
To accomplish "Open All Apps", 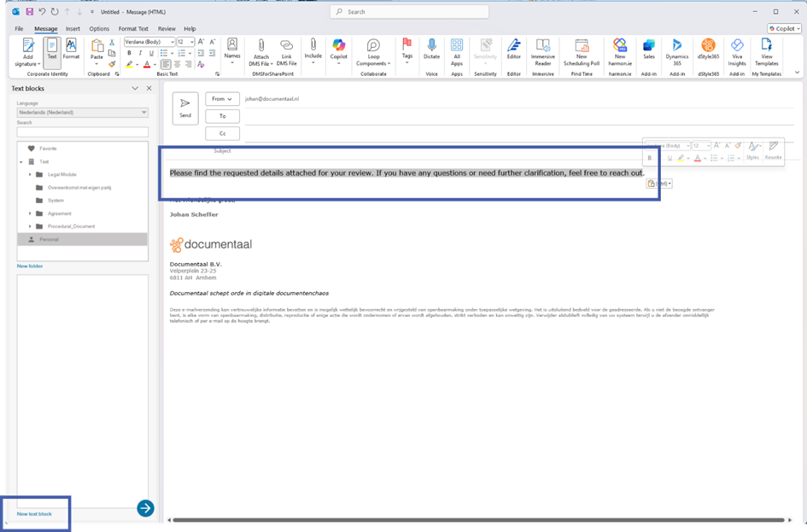I will click(x=457, y=52).
